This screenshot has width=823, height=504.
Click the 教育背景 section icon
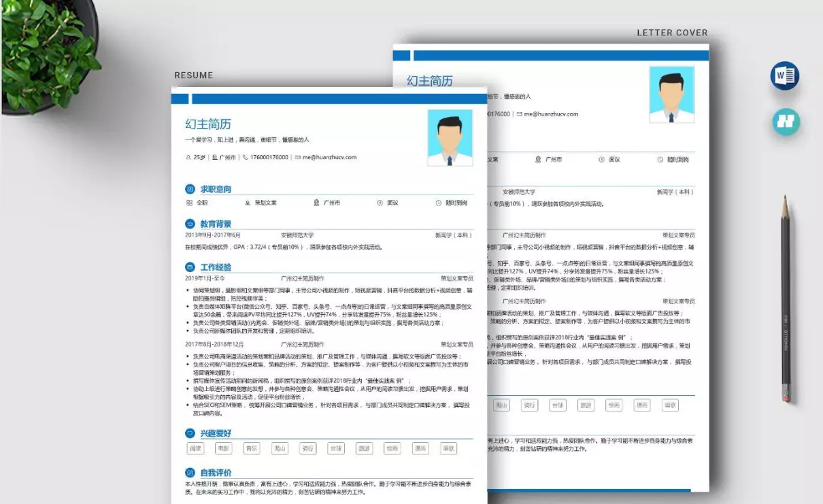190,224
